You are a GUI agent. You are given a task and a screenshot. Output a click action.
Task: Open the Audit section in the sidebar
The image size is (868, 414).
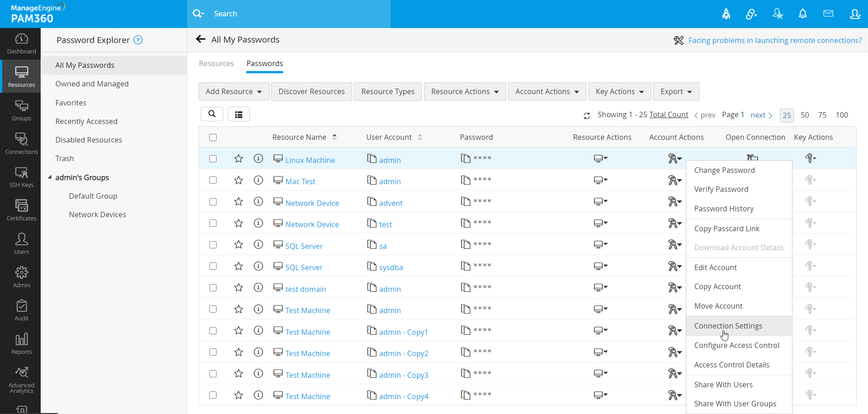21,310
